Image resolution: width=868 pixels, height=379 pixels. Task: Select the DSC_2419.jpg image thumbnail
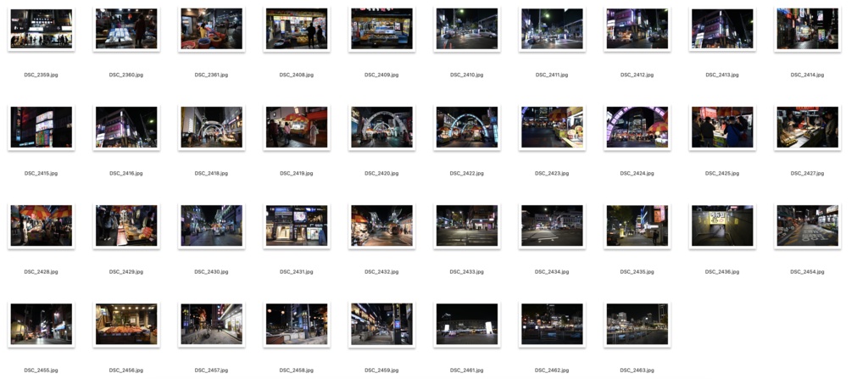297,127
